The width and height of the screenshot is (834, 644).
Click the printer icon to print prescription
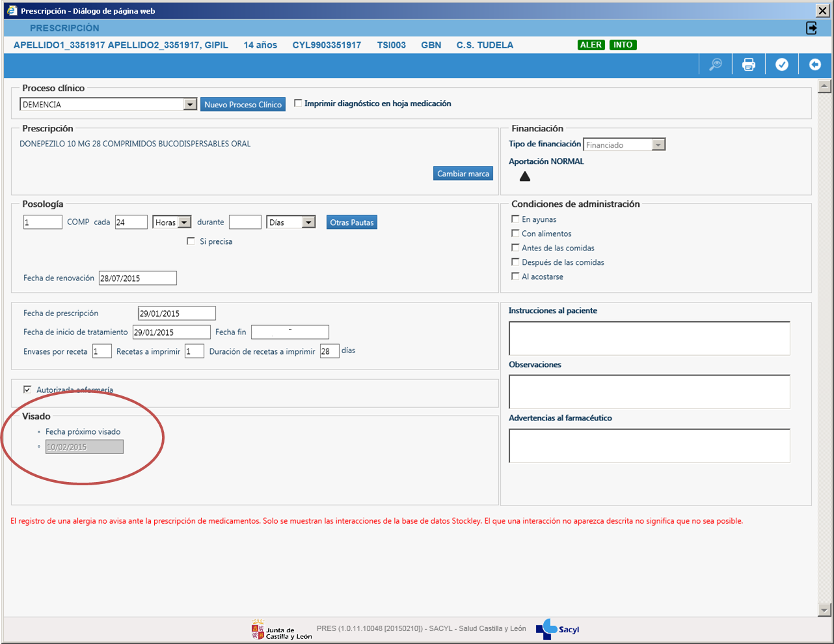pyautogui.click(x=749, y=64)
